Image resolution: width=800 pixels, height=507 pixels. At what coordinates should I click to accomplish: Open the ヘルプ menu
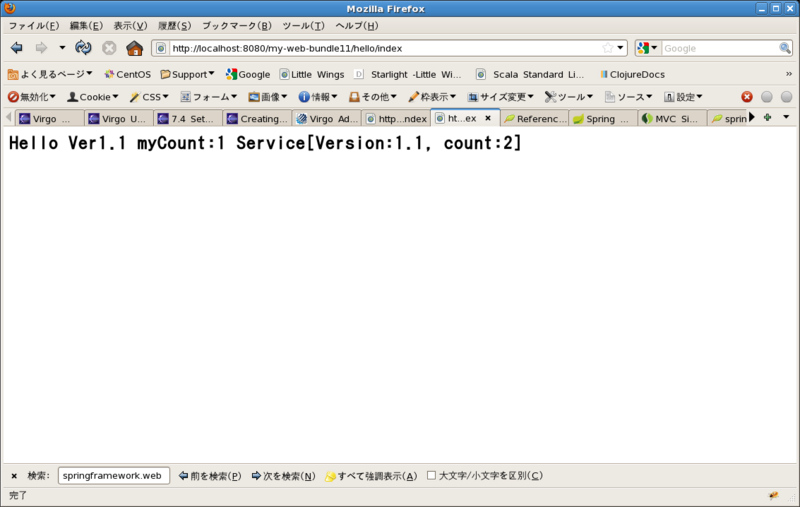pos(357,26)
